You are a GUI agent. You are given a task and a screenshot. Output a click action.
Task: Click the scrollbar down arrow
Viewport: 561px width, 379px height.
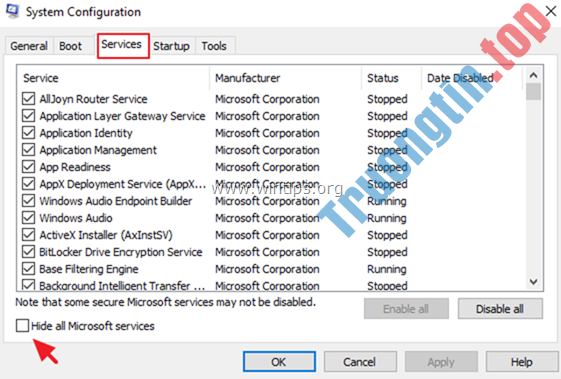coord(533,282)
